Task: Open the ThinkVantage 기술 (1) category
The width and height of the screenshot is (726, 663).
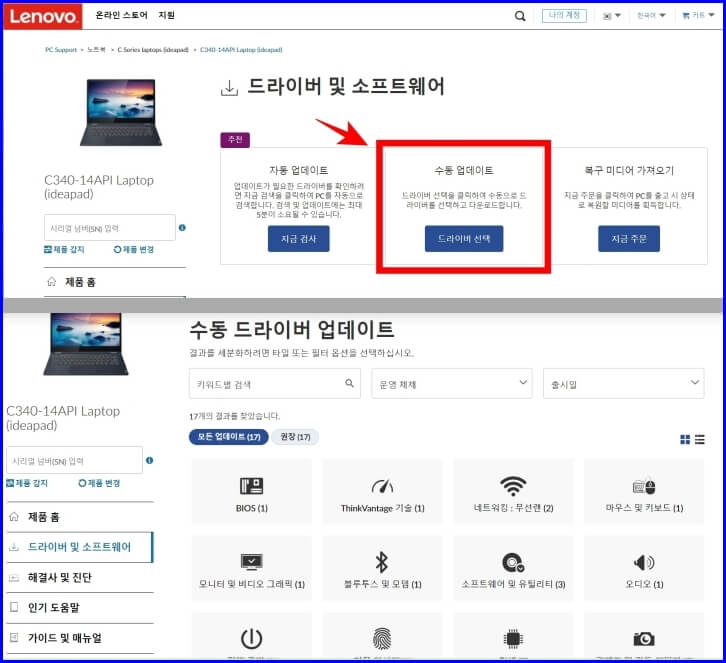Action: click(382, 492)
